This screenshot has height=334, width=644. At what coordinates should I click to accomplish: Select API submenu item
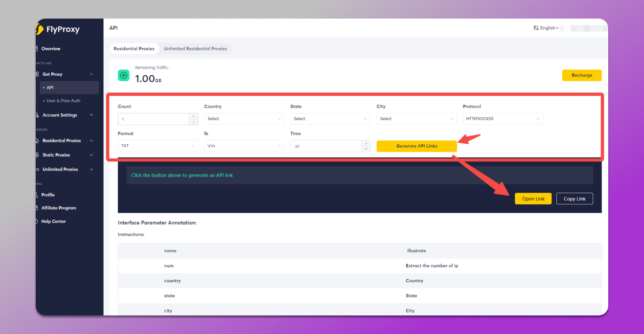[x=69, y=88]
